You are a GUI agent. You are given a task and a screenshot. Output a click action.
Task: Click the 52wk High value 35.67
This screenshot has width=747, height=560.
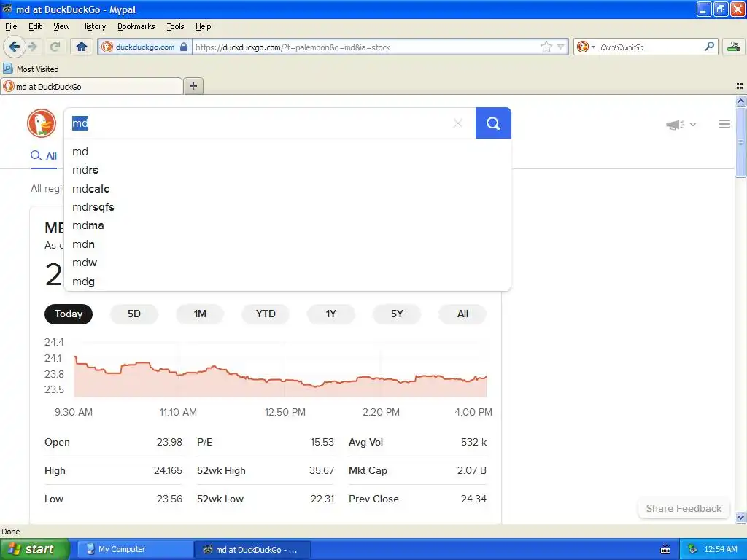pos(322,470)
